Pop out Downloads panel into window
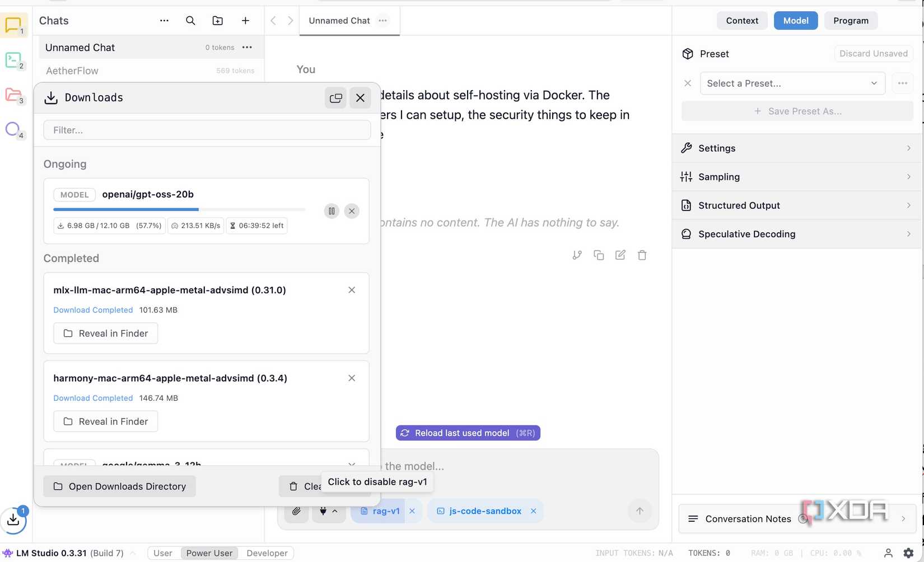Viewport: 924px width, 562px height. click(x=336, y=98)
